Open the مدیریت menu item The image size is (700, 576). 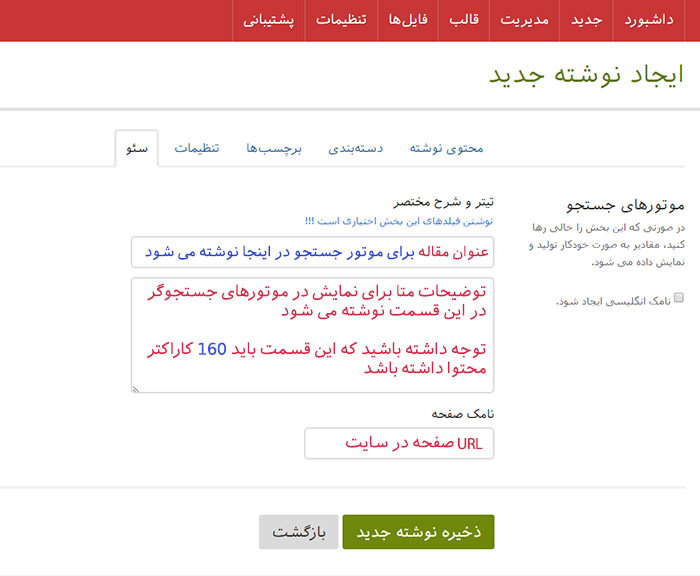(x=525, y=20)
